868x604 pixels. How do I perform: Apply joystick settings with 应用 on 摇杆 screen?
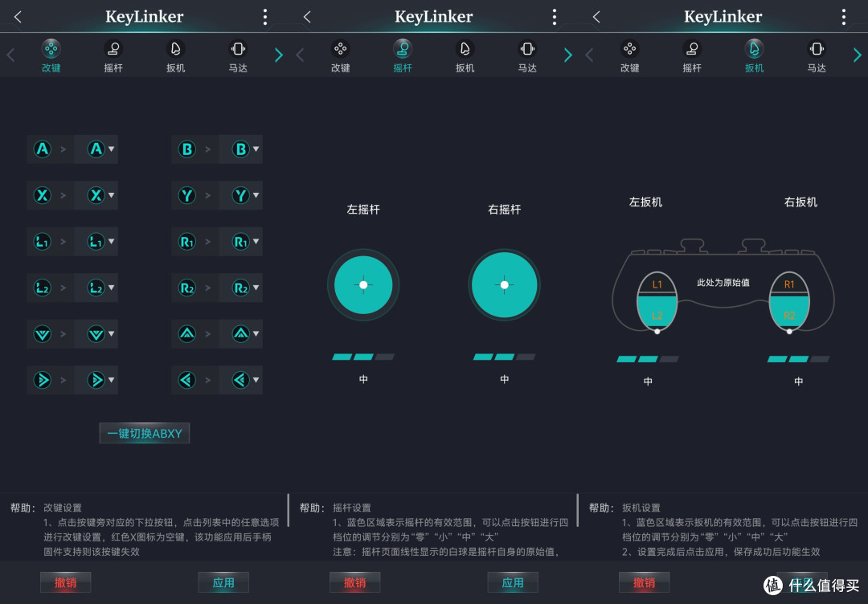click(513, 582)
